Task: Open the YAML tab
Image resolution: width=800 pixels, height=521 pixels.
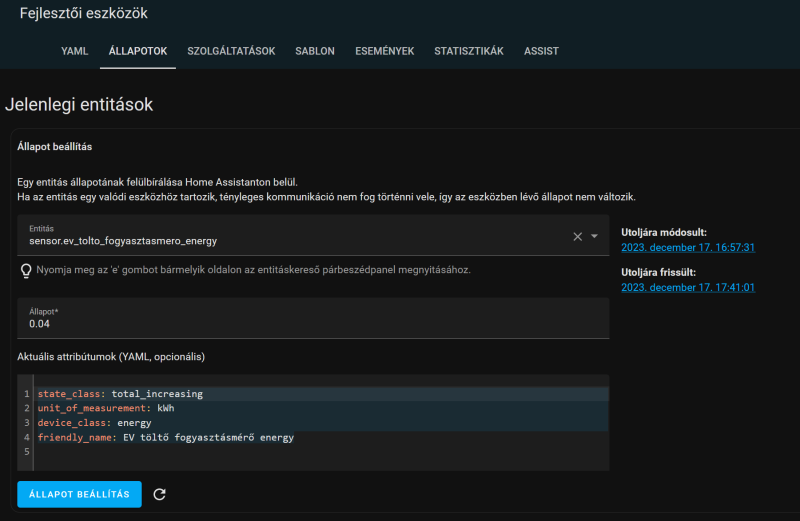Action: tap(75, 51)
